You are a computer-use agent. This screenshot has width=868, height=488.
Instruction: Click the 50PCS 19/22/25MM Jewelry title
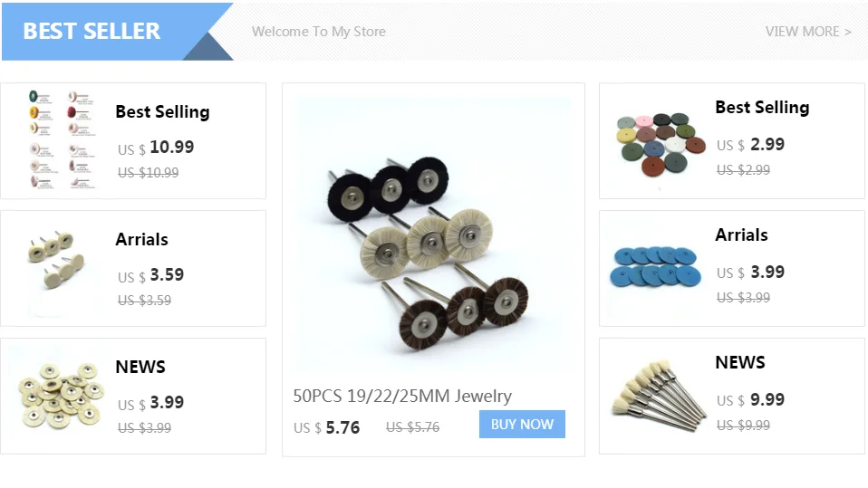(x=402, y=397)
